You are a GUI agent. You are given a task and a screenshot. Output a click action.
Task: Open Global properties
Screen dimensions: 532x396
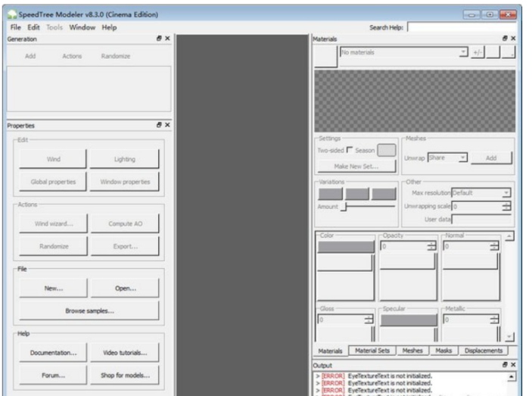(53, 182)
